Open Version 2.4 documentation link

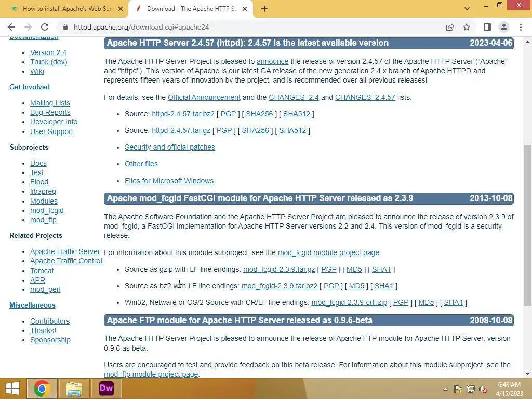pyautogui.click(x=48, y=52)
